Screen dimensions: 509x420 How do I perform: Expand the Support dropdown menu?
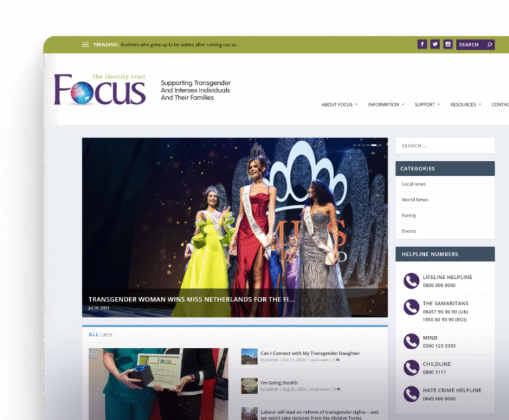[x=427, y=105]
